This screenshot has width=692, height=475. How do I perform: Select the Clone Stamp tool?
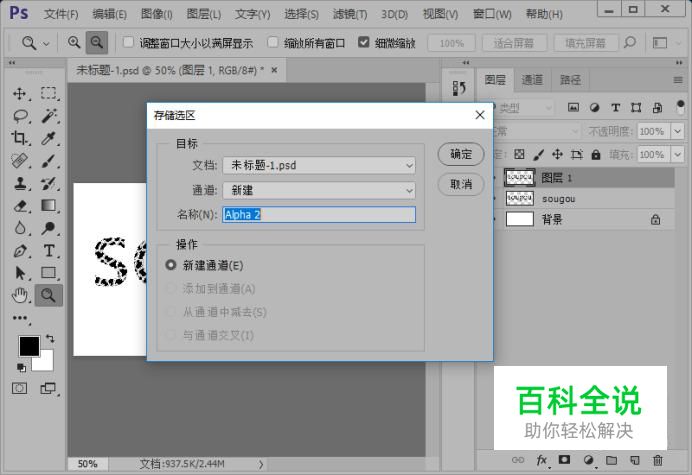(x=19, y=183)
